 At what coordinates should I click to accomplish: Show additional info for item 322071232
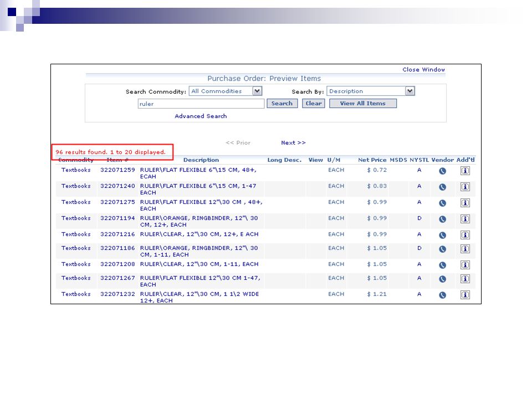[465, 294]
